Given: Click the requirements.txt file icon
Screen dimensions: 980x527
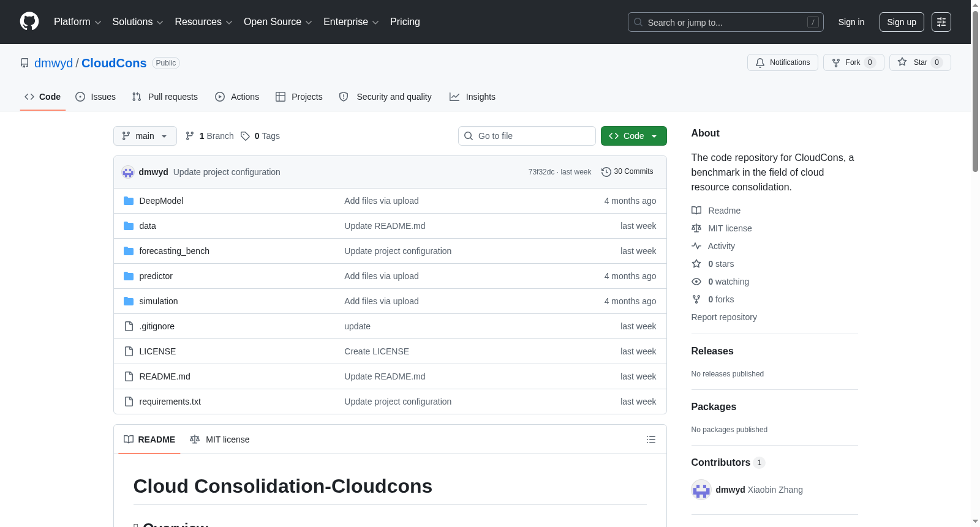Looking at the screenshot, I should point(129,402).
